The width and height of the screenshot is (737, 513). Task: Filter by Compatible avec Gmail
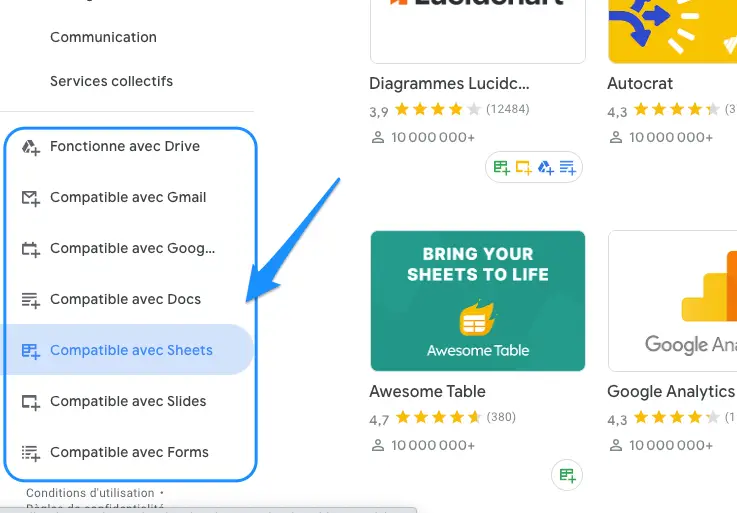128,197
